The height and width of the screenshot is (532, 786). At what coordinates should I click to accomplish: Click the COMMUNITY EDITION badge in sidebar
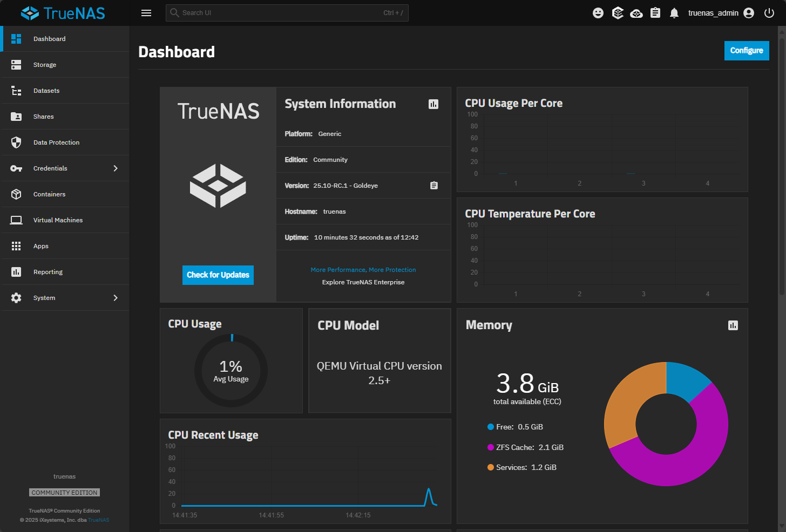65,493
